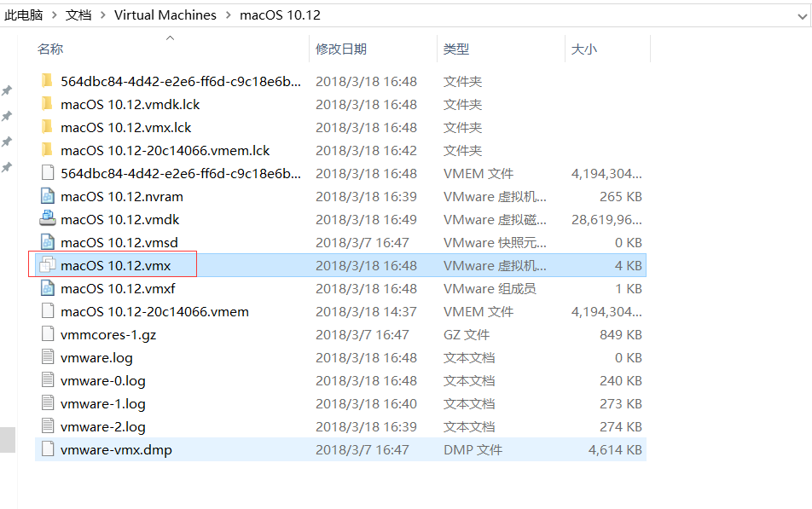812x509 pixels.
Task: Select the macOS 10.12.vmxf file icon
Action: (48, 288)
